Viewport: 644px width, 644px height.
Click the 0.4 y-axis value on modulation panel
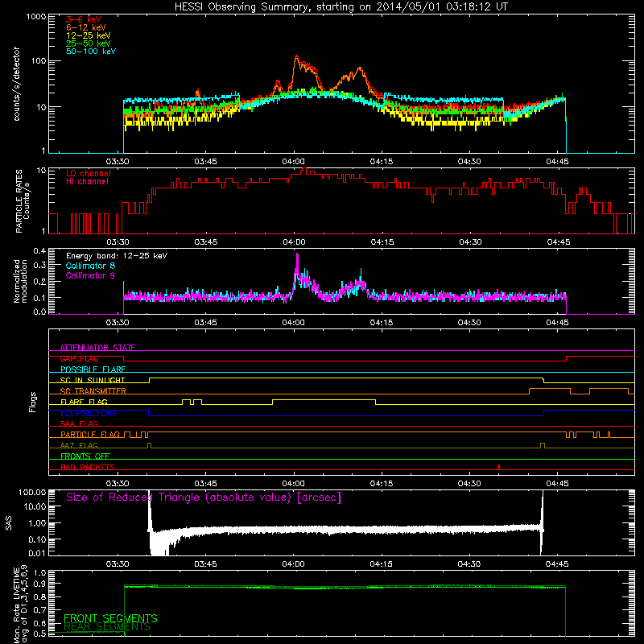[x=39, y=251]
